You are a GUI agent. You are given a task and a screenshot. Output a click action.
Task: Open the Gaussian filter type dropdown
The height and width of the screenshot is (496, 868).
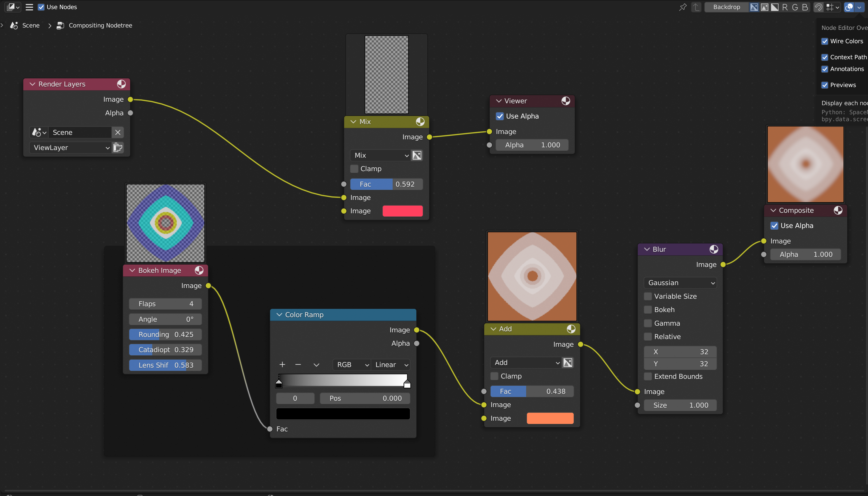coord(680,283)
